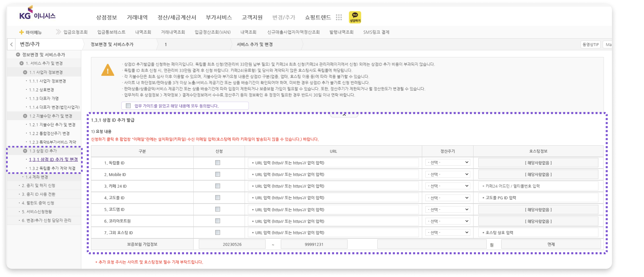Click the 동영상TIP button
The image size is (644, 277).
590,45
